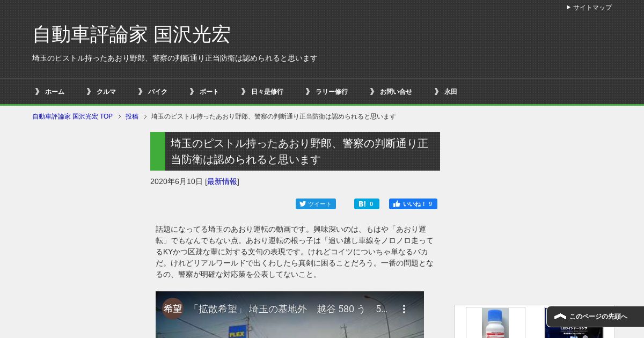
Task: Open the クルマ menu item
Action: point(101,92)
